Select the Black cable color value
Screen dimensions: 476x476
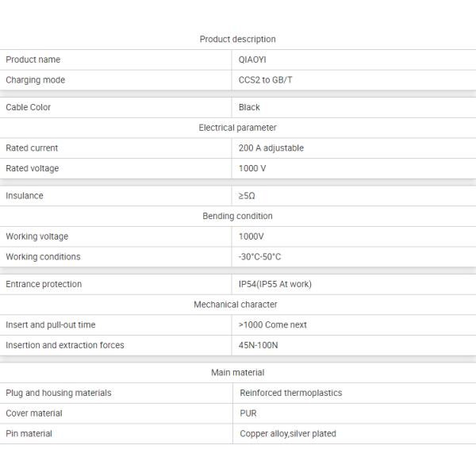(x=249, y=107)
